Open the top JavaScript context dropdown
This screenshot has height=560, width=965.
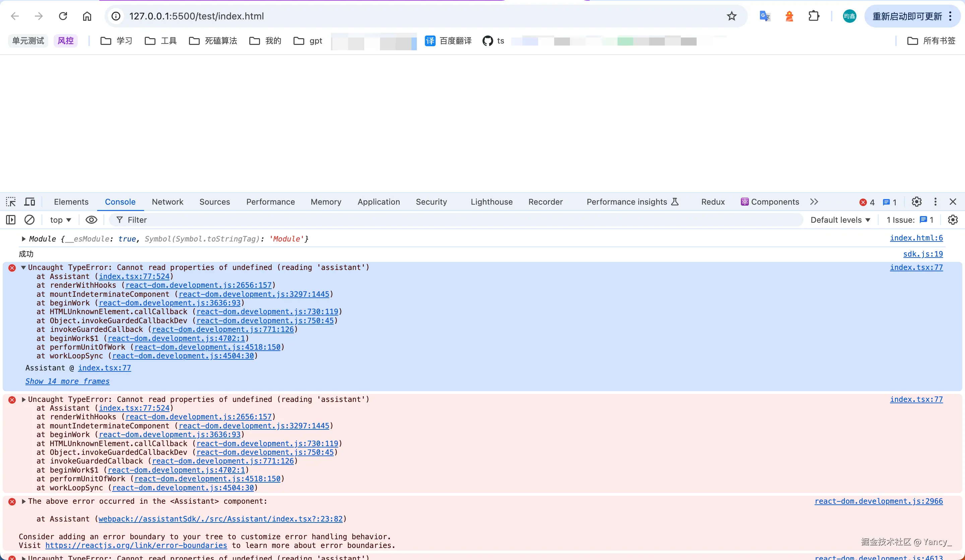tap(61, 220)
